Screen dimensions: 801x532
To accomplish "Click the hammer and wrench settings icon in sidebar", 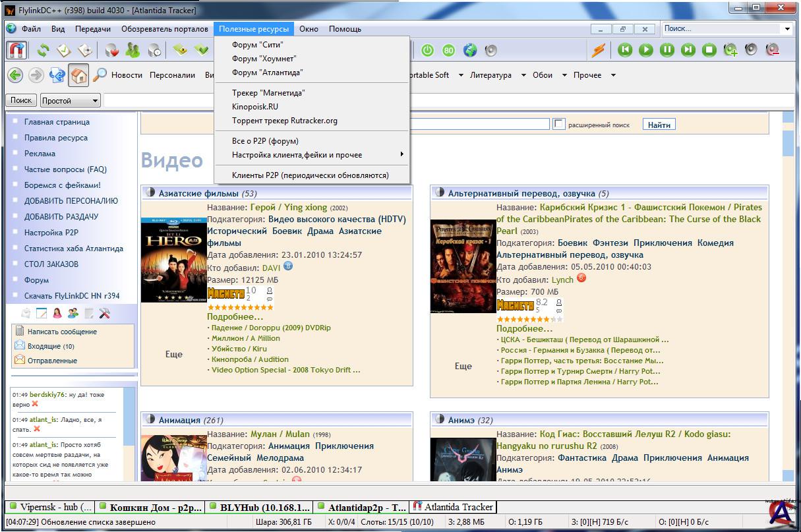I will [x=104, y=313].
